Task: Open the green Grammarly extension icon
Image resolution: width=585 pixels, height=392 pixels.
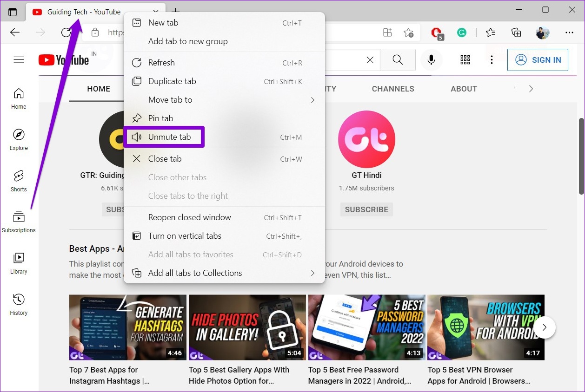Action: pyautogui.click(x=462, y=33)
